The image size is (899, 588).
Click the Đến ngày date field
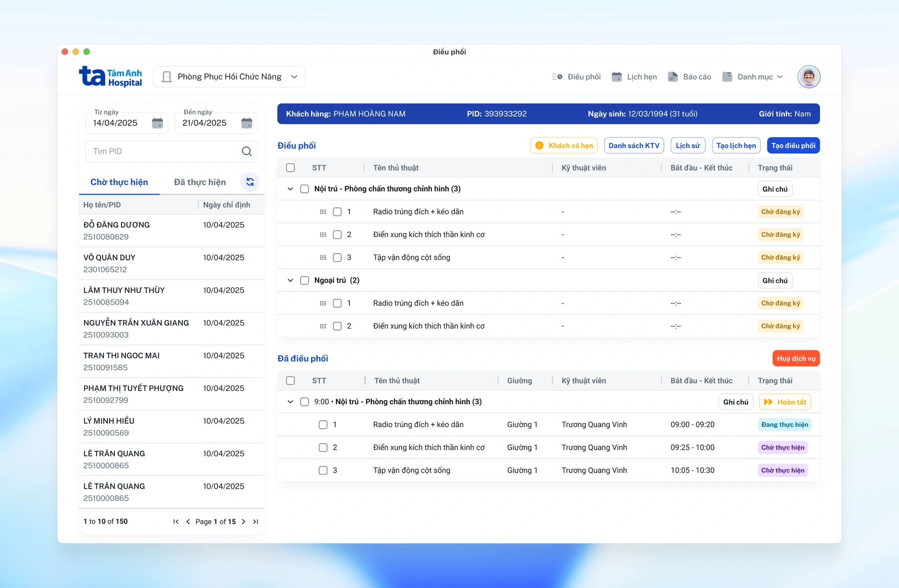point(216,123)
